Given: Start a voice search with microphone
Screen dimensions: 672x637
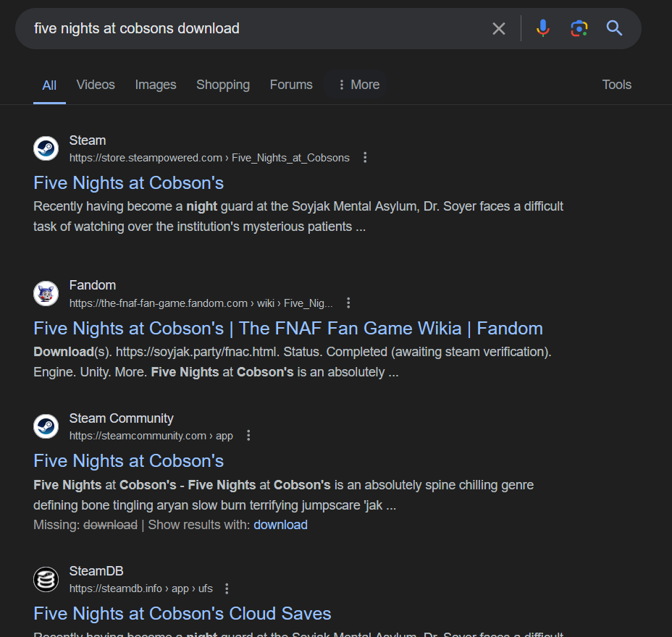Looking at the screenshot, I should coord(542,28).
